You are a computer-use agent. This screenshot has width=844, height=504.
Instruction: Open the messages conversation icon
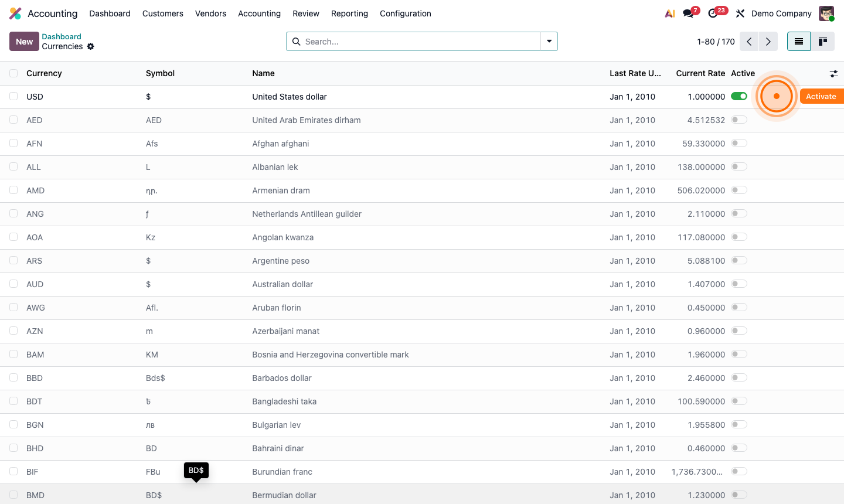click(x=687, y=13)
